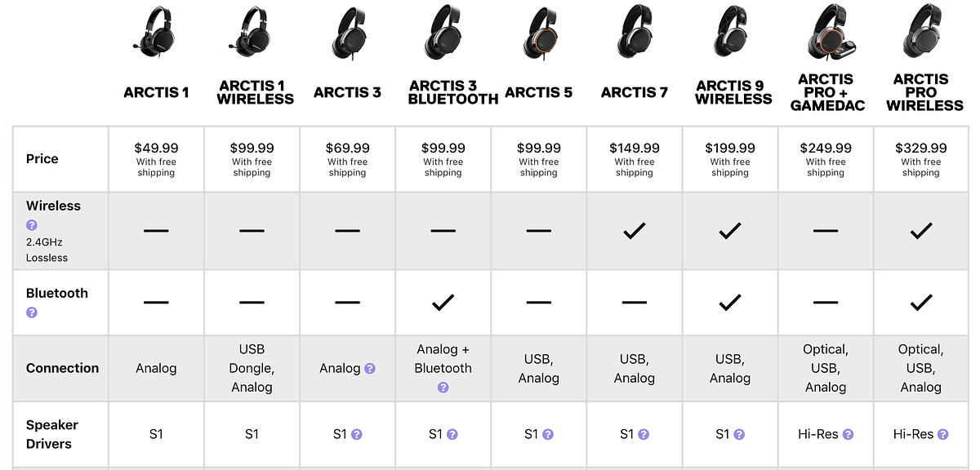Click the Wireless checkmark for Arctis Pro Wireless
980x470 pixels.
coord(920,229)
